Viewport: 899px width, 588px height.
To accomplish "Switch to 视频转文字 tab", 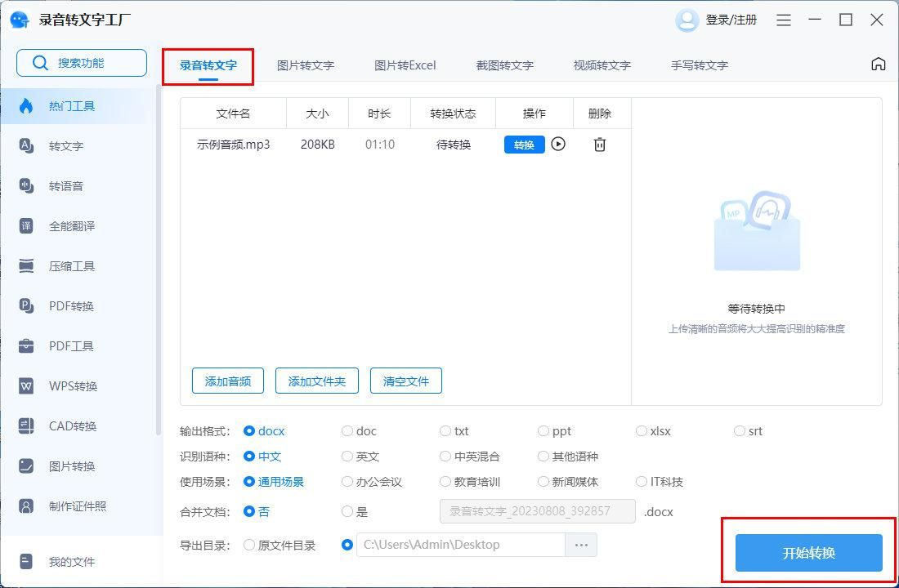I will click(x=602, y=65).
